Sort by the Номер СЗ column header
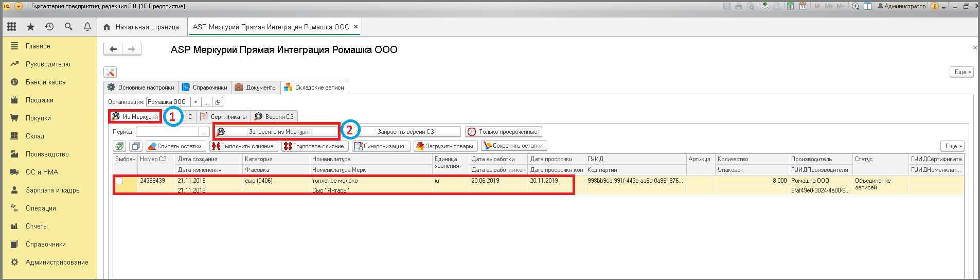 [156, 159]
